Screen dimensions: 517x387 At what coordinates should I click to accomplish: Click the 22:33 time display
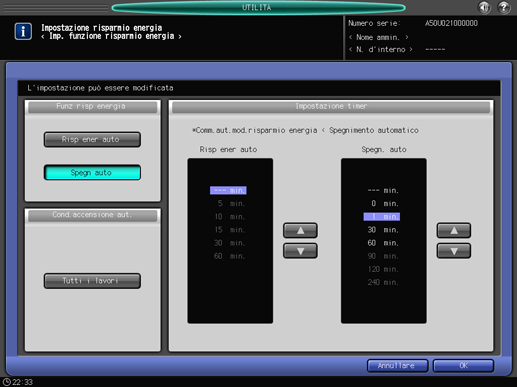[23, 382]
